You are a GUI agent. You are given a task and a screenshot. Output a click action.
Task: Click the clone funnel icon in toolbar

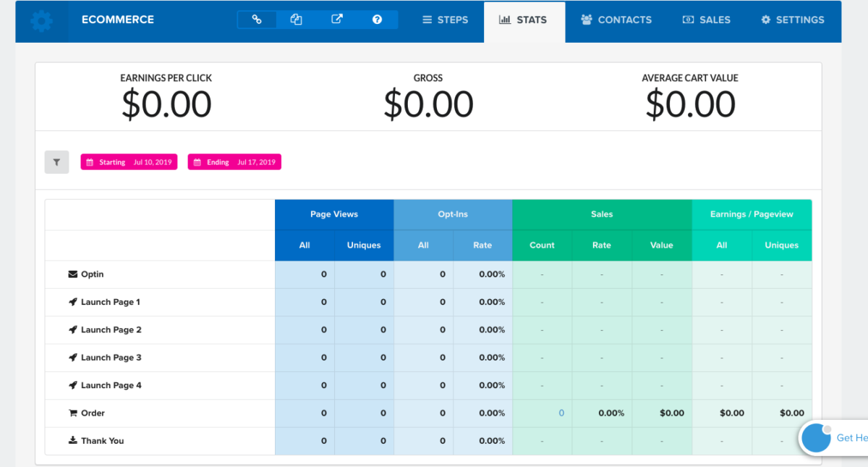point(296,20)
